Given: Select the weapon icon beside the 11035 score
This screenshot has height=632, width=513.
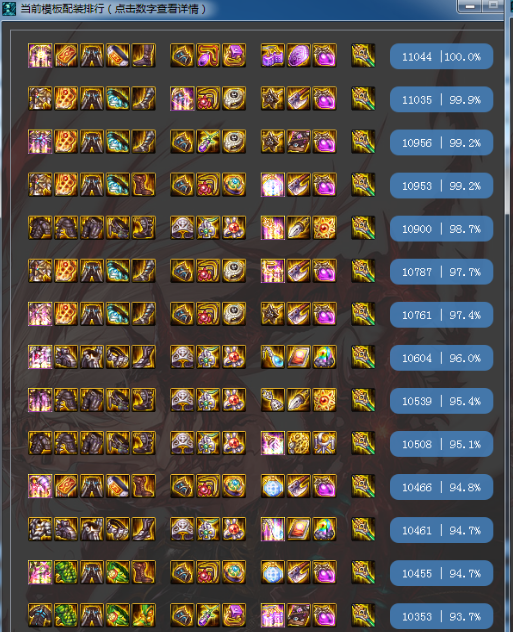Looking at the screenshot, I should (x=363, y=99).
